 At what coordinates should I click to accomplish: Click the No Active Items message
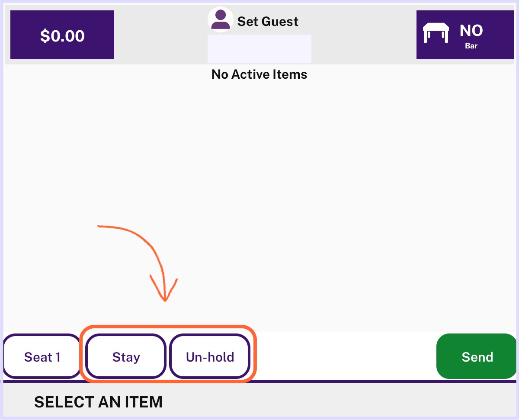tap(259, 74)
